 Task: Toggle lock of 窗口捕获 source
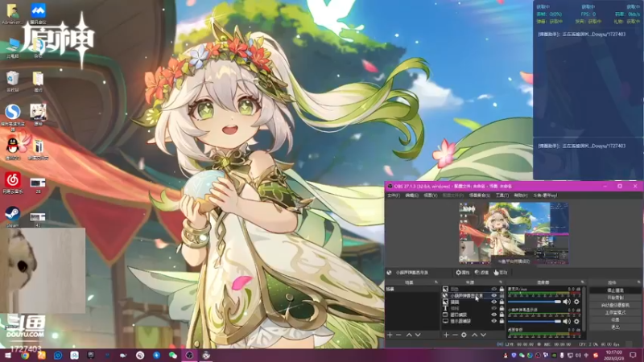click(x=502, y=315)
